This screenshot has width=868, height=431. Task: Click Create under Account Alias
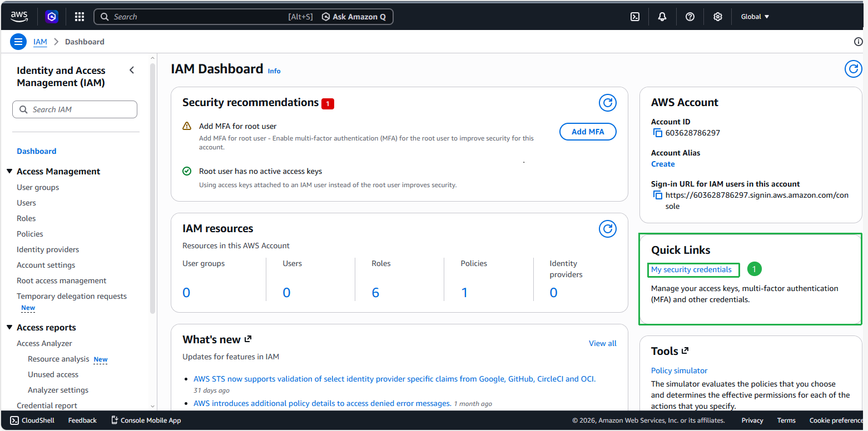(663, 164)
